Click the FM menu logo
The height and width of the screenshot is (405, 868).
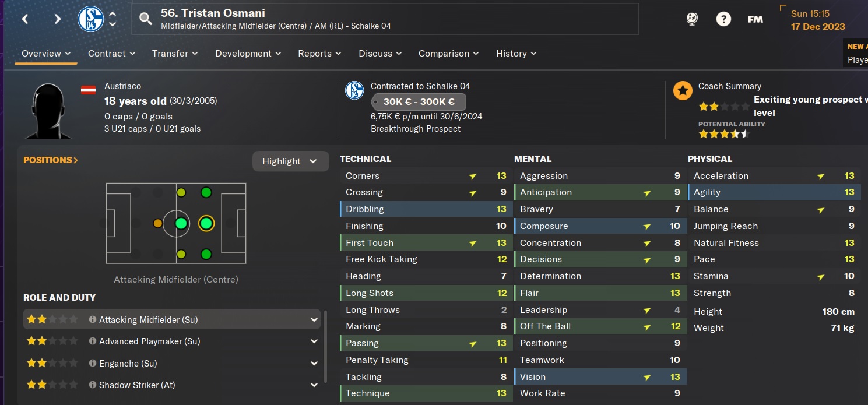(x=755, y=19)
